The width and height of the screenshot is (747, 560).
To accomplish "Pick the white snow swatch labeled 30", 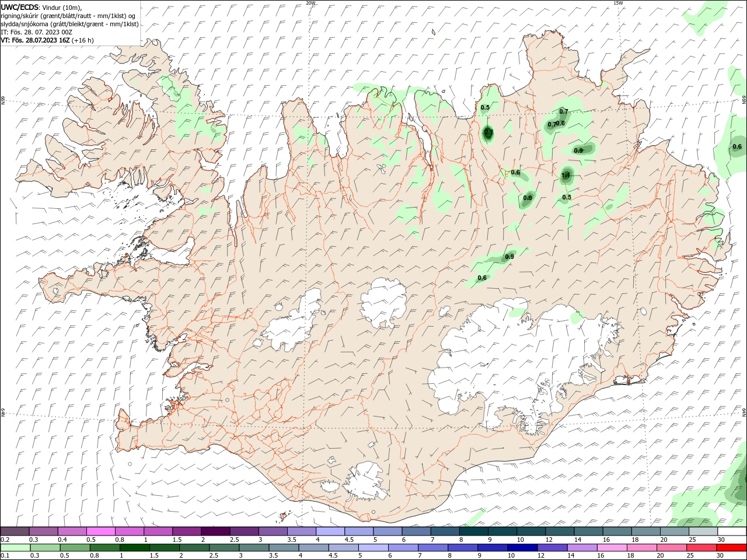I will [x=732, y=531].
